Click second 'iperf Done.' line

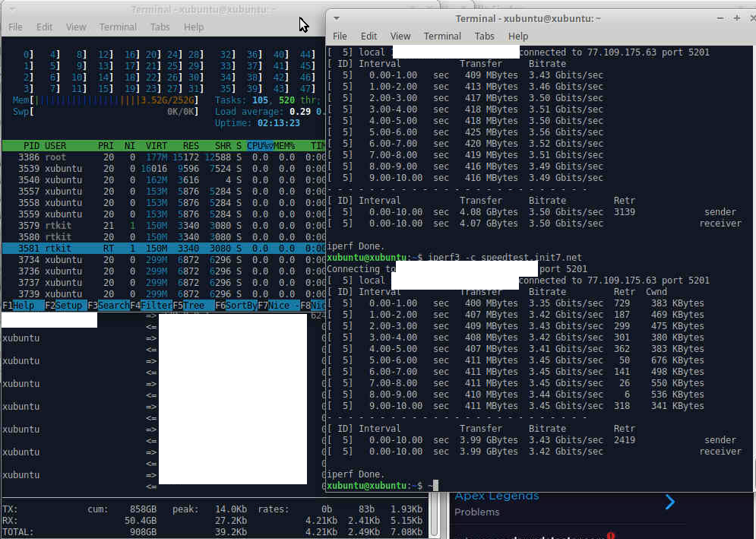click(356, 474)
